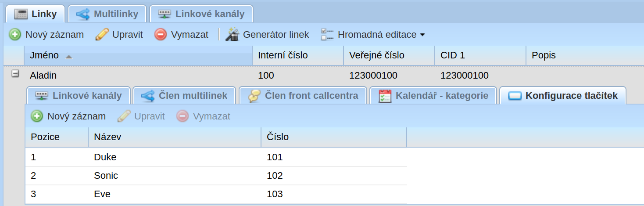The width and height of the screenshot is (644, 206).
Task: Click the Linkové kanály top tab icon
Action: [x=165, y=14]
